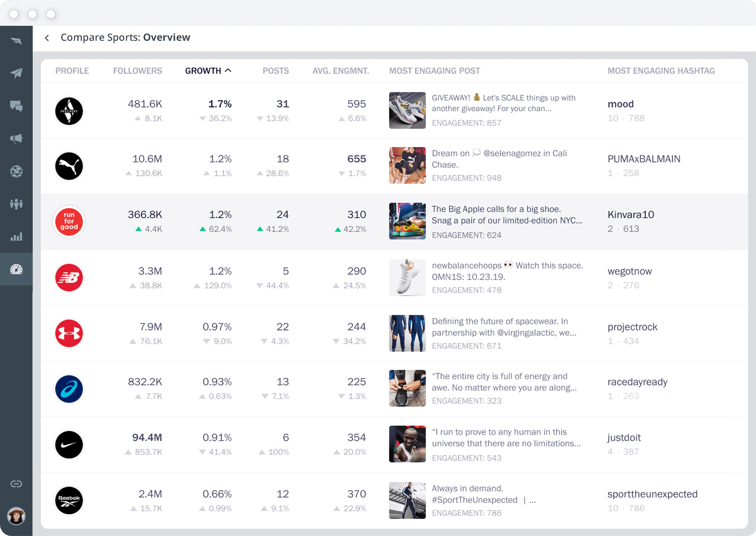This screenshot has height=536, width=756.
Task: Click the racedayready hashtag
Action: point(637,382)
